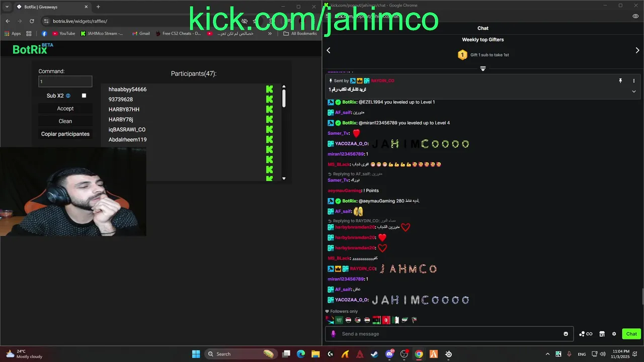Open Microsoft Edge from the taskbar
Image resolution: width=644 pixels, height=362 pixels.
(301, 354)
